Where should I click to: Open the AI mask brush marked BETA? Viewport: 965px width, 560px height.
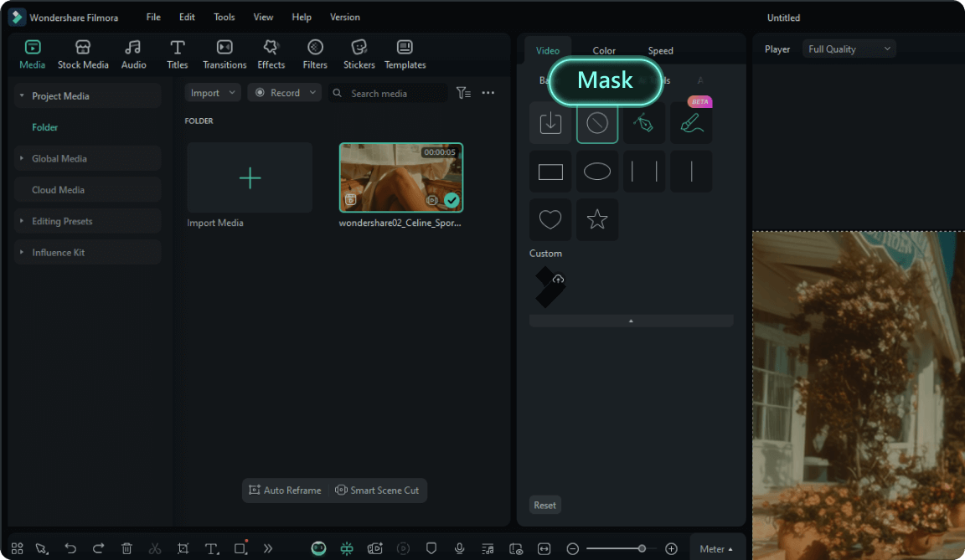tap(691, 123)
